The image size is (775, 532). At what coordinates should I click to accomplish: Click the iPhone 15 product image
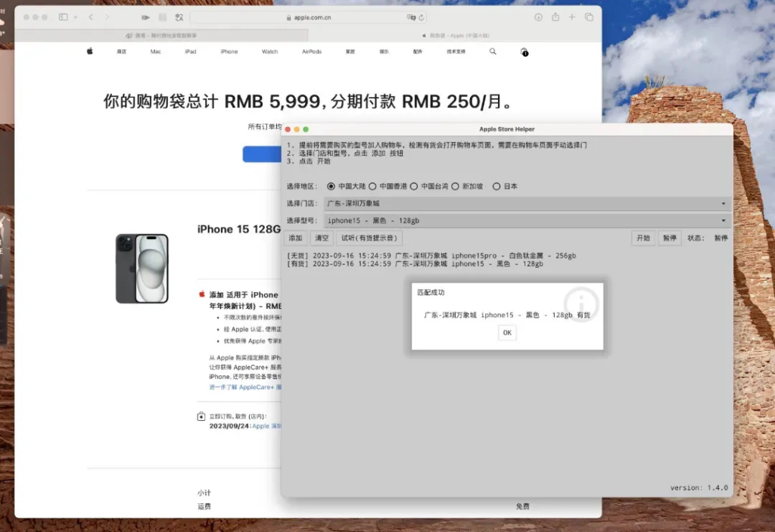(x=142, y=269)
